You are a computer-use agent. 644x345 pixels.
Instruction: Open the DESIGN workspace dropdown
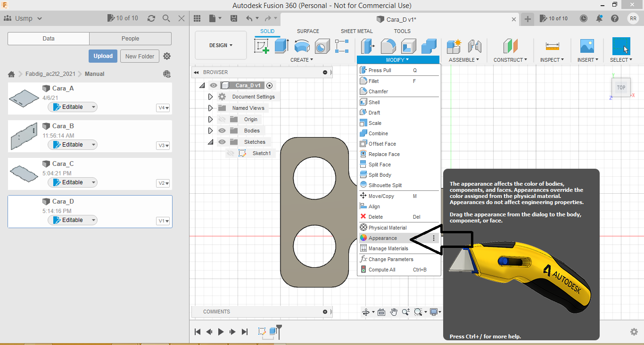coord(221,45)
